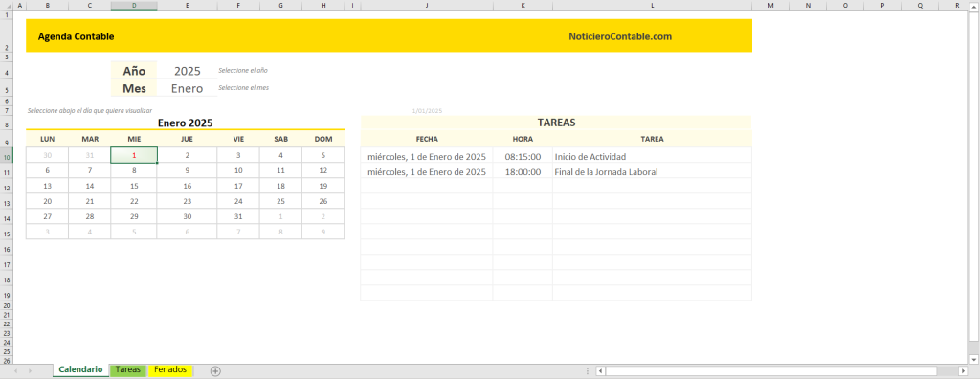Viewport: 980px width, 379px height.
Task: Select the Mes label cell
Action: [x=134, y=88]
